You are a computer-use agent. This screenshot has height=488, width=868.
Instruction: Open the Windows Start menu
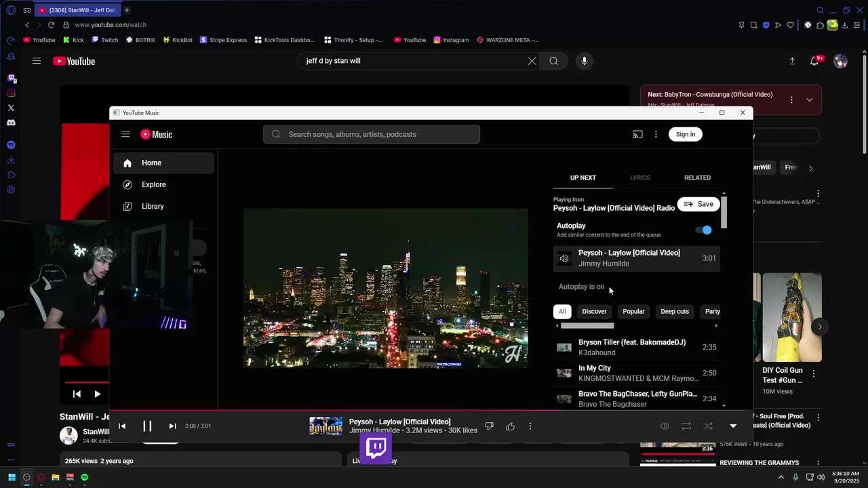(x=12, y=477)
